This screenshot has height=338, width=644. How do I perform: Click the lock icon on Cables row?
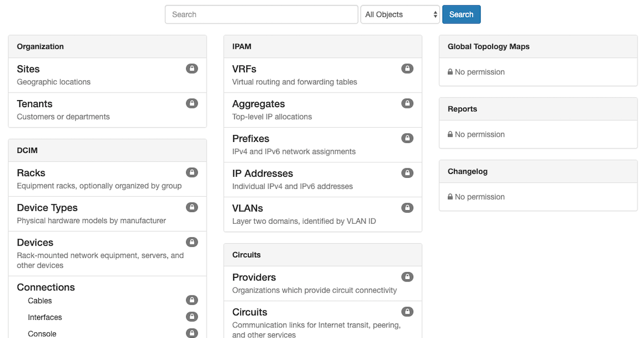192,300
